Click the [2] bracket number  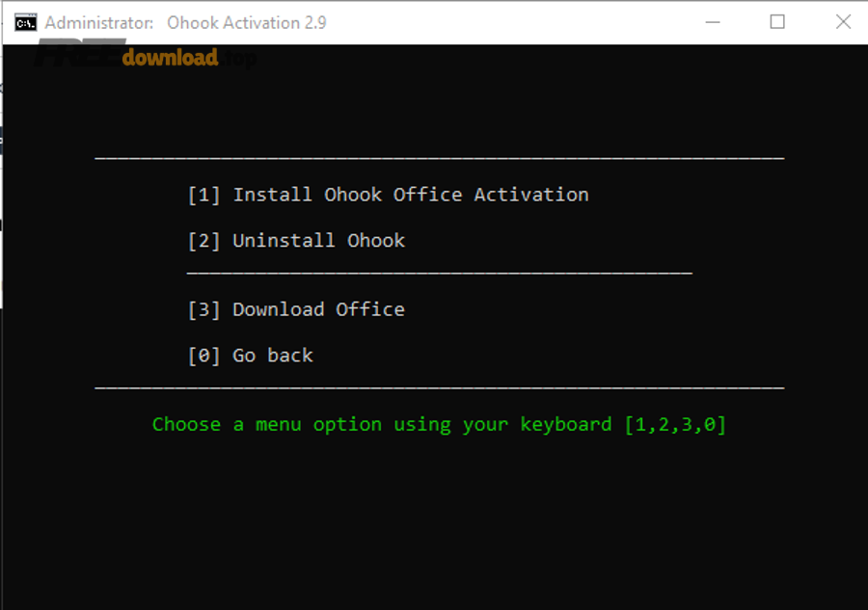(x=203, y=241)
